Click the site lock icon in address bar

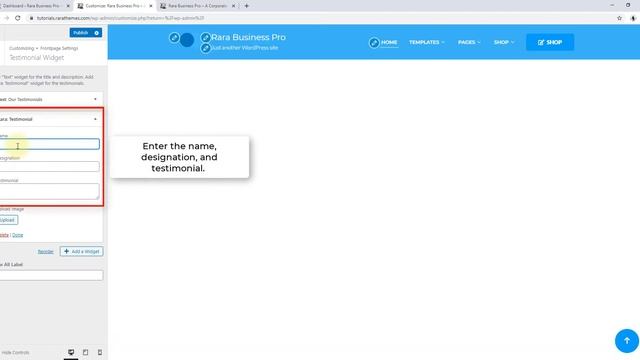31,18
